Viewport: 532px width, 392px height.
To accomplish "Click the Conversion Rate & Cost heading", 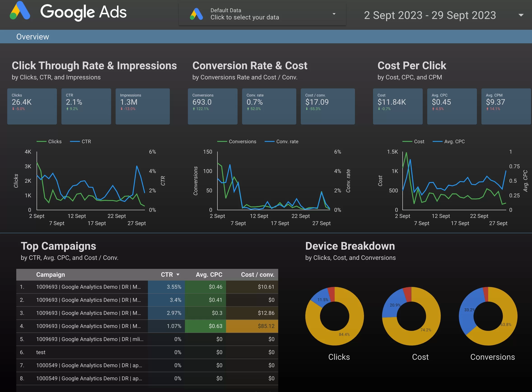I will click(250, 66).
